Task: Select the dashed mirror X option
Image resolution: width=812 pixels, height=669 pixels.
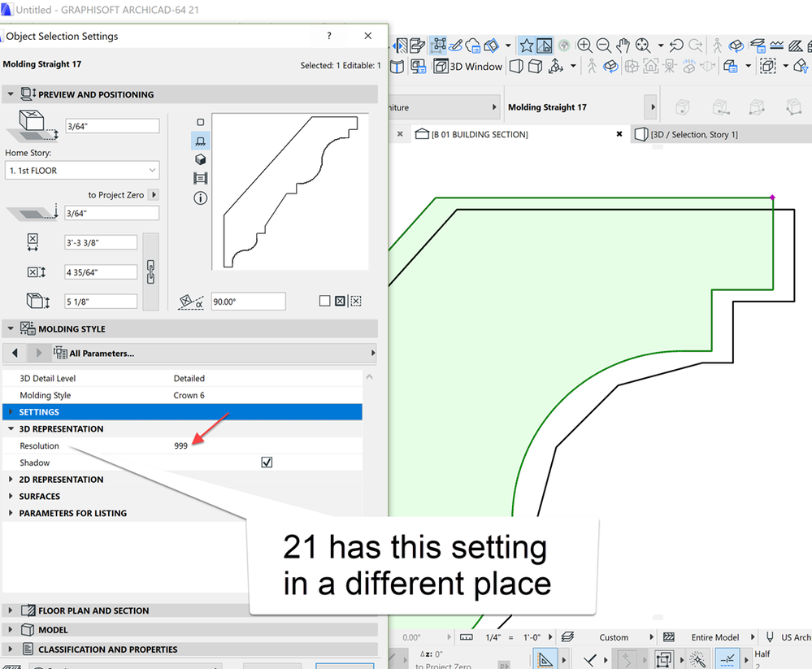Action: (356, 301)
